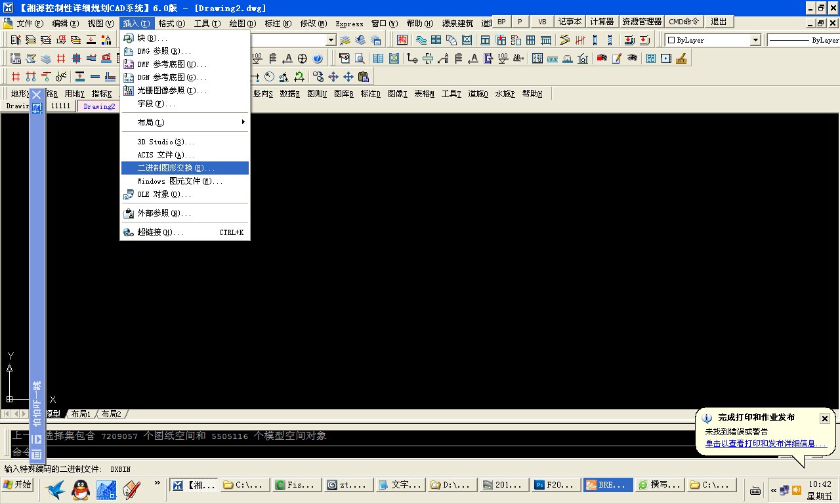
Task: Expand the 布局 submenu in Insert menu
Action: pyautogui.click(x=184, y=123)
